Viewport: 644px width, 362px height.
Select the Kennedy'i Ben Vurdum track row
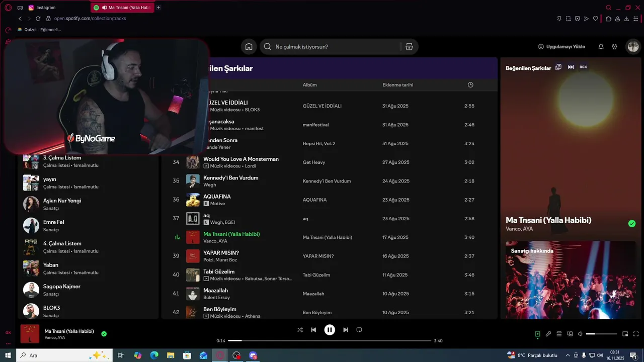330,181
